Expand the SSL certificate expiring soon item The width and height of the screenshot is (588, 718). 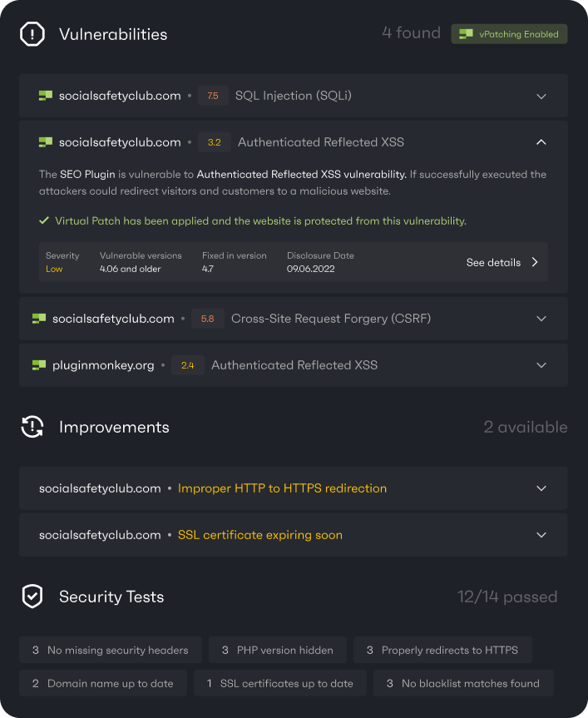[541, 535]
